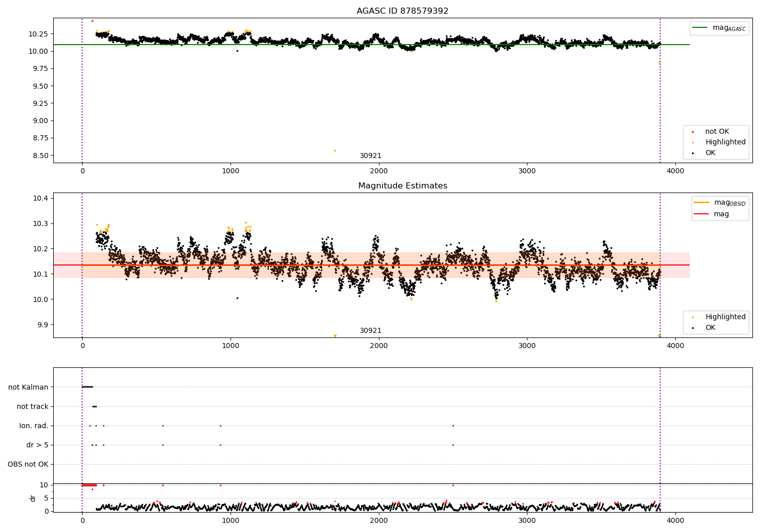760x532 pixels.
Task: Click the 5 tick on the dr axis
Action: click(x=46, y=498)
